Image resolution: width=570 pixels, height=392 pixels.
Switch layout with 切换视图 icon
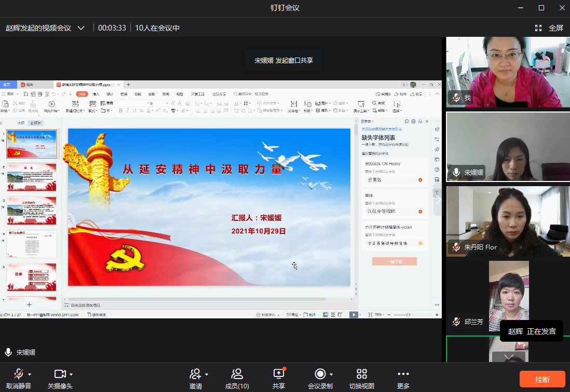[362, 374]
